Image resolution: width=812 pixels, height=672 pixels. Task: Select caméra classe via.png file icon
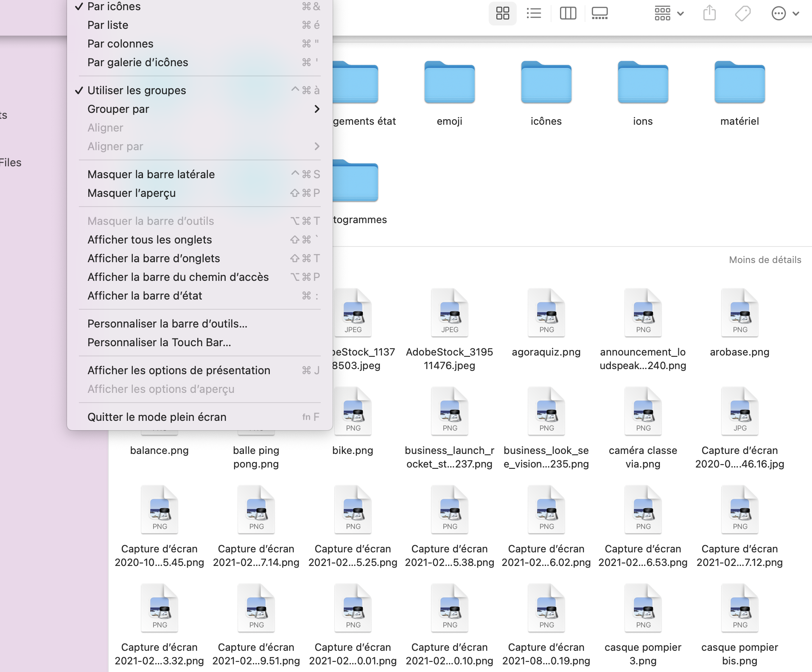coord(643,411)
